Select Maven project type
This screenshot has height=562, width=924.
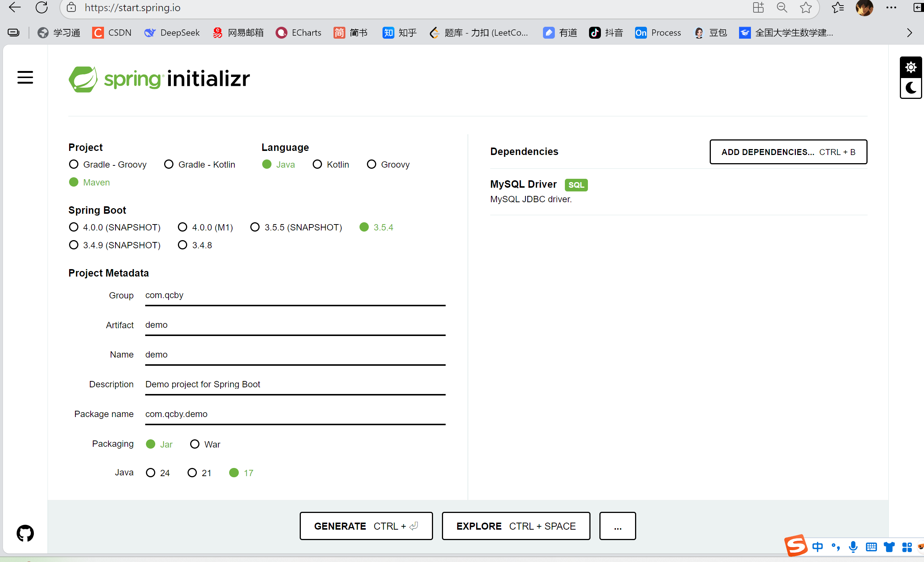click(x=89, y=182)
